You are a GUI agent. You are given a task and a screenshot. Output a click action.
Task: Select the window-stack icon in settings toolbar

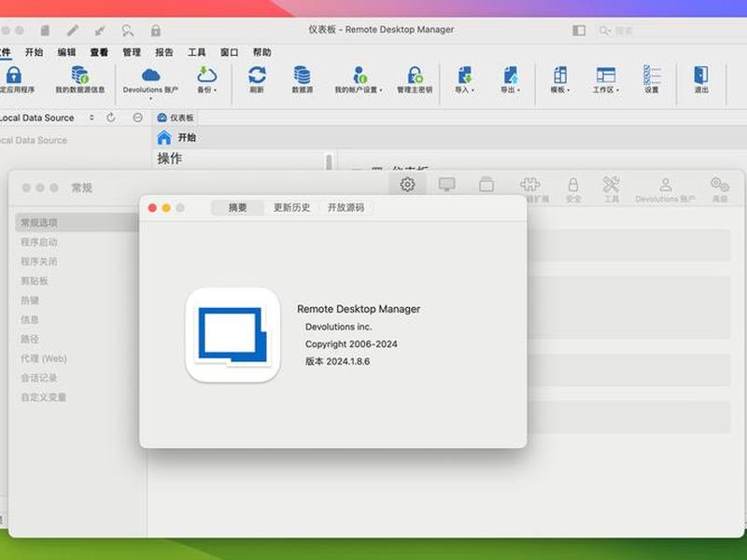[x=486, y=184]
